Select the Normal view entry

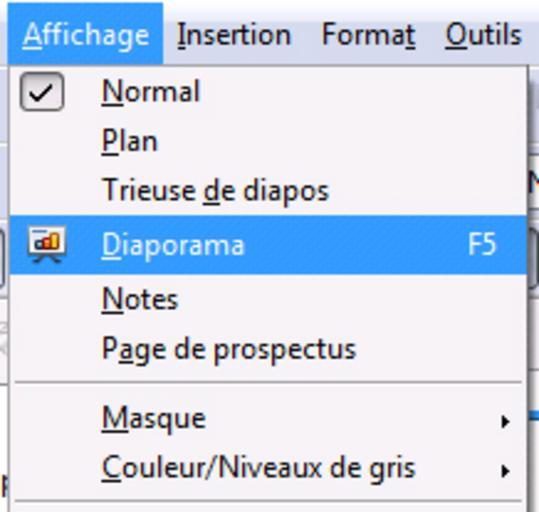point(268,92)
